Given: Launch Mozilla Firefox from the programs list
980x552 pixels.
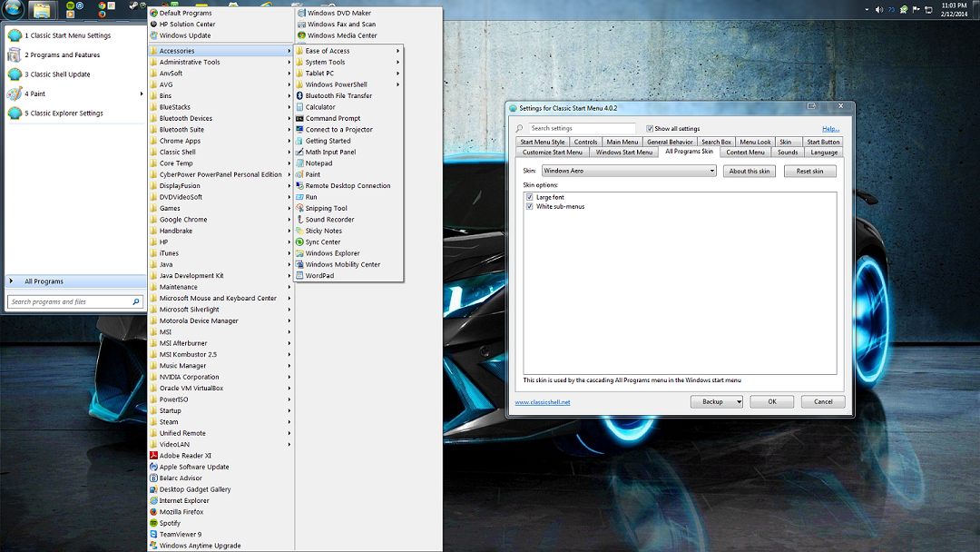Looking at the screenshot, I should click(181, 512).
